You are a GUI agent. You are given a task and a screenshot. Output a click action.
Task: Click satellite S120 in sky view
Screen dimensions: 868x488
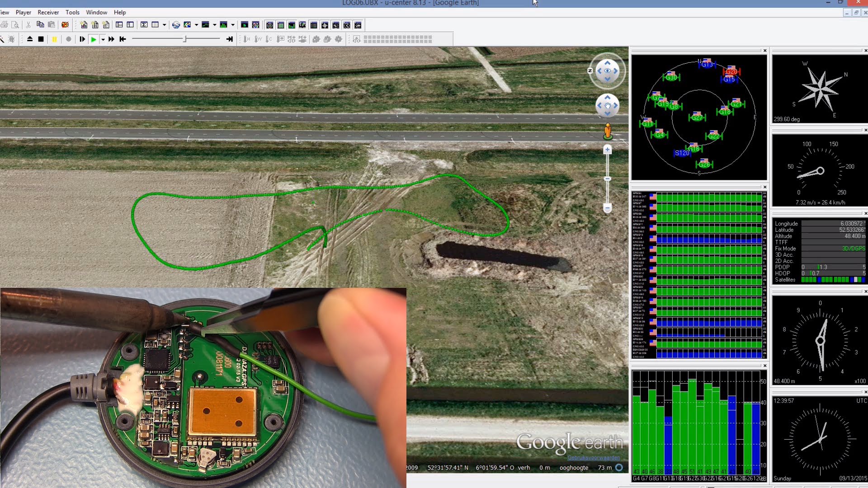click(x=682, y=153)
